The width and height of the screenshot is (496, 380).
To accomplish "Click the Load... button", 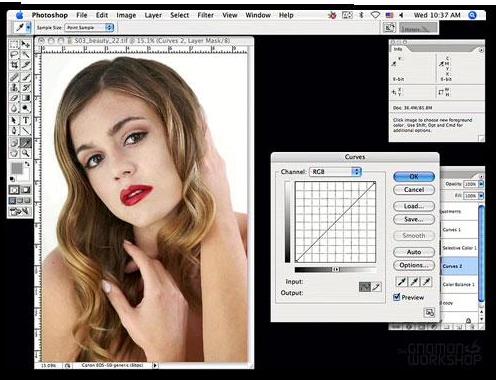I will [x=414, y=206].
